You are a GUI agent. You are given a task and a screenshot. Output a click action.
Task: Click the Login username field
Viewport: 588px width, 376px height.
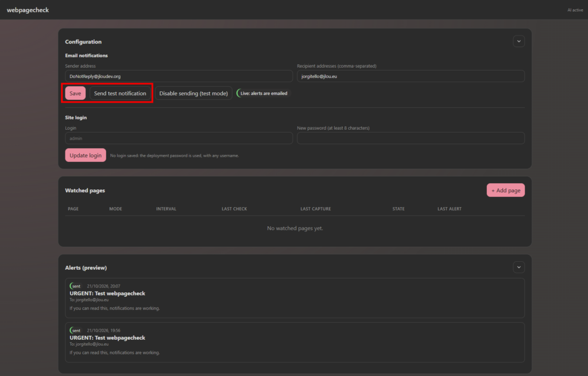pyautogui.click(x=179, y=138)
